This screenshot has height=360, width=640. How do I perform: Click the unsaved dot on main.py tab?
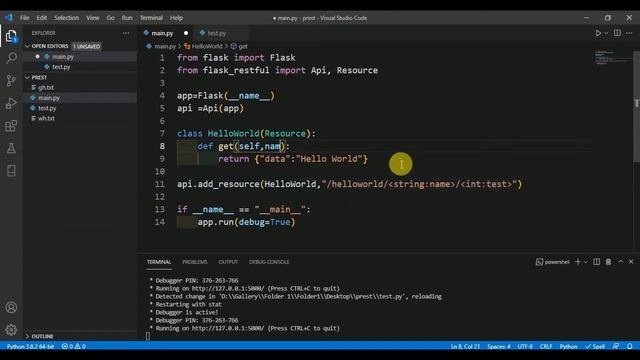click(186, 33)
